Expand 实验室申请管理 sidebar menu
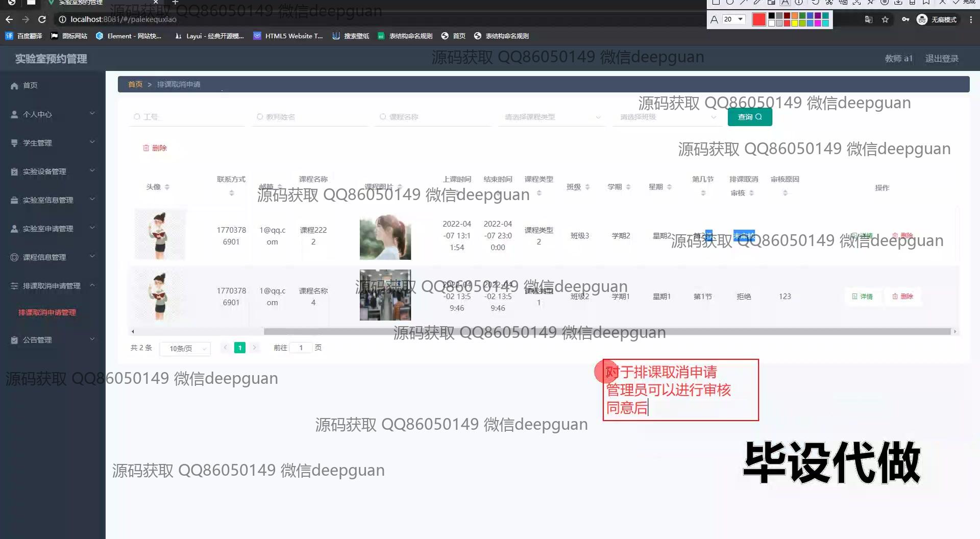Viewport: 980px width, 539px height. point(53,228)
